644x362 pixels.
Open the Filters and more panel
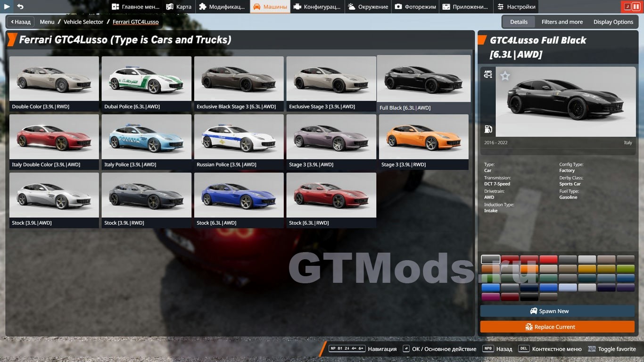pyautogui.click(x=562, y=22)
